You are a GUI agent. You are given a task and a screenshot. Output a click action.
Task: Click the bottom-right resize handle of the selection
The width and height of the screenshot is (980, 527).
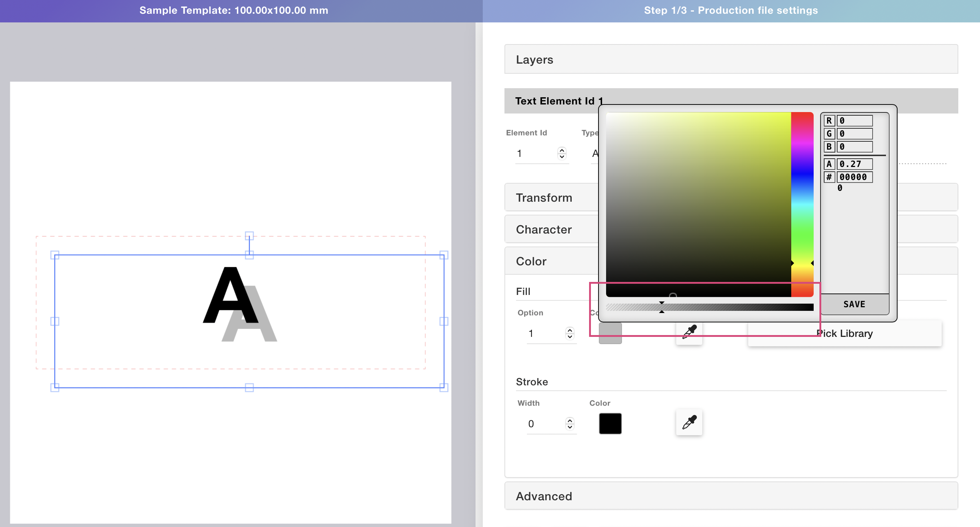click(x=444, y=387)
